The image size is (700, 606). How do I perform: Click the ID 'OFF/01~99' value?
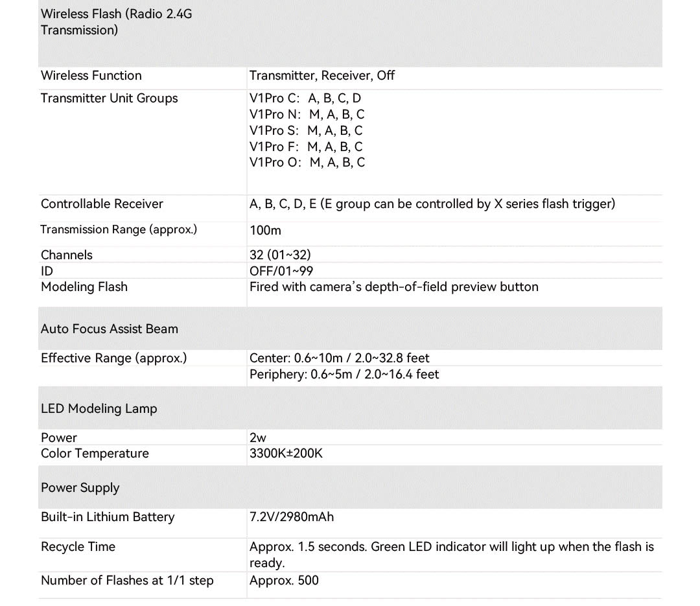pyautogui.click(x=281, y=271)
